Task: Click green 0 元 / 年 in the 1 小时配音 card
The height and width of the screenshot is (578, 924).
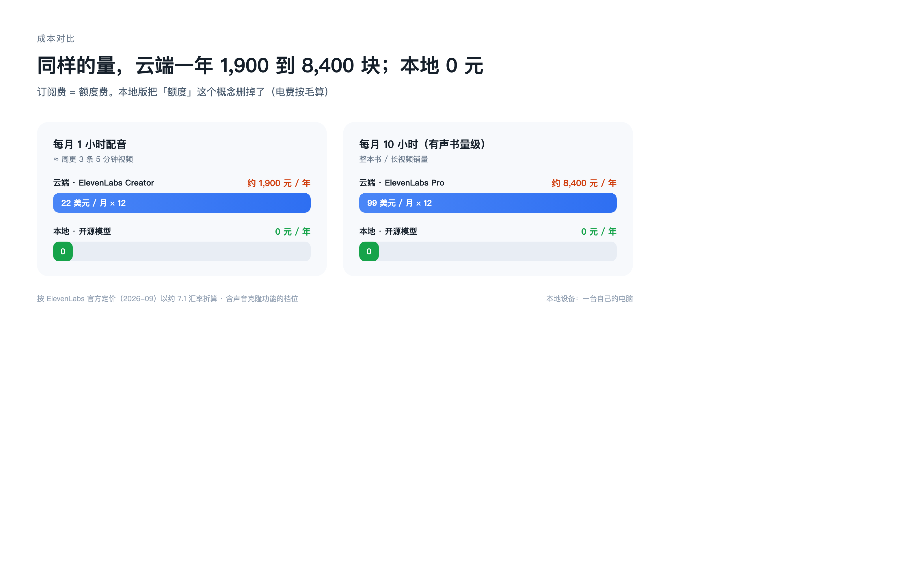Action: [x=293, y=232]
